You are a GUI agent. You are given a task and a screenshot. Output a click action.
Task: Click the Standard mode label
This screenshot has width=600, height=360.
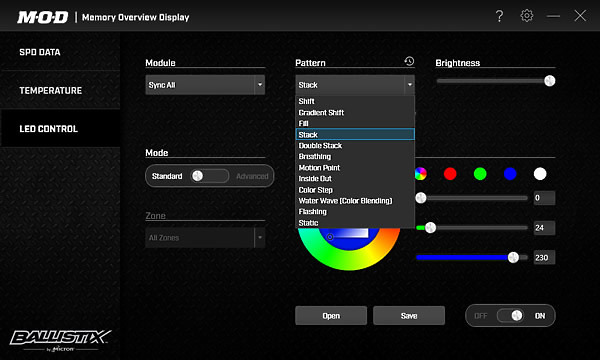(x=167, y=176)
